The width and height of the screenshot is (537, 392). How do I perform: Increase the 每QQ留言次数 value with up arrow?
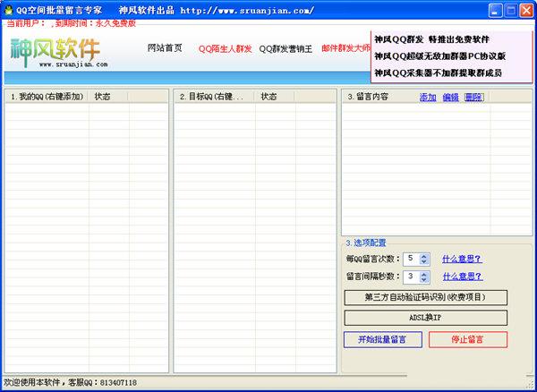[424, 256]
